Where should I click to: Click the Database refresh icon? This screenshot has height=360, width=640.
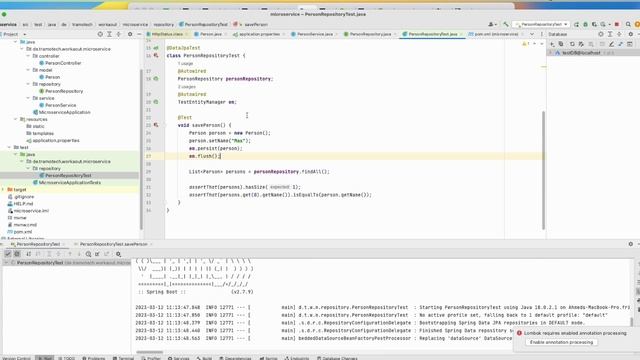tap(572, 44)
